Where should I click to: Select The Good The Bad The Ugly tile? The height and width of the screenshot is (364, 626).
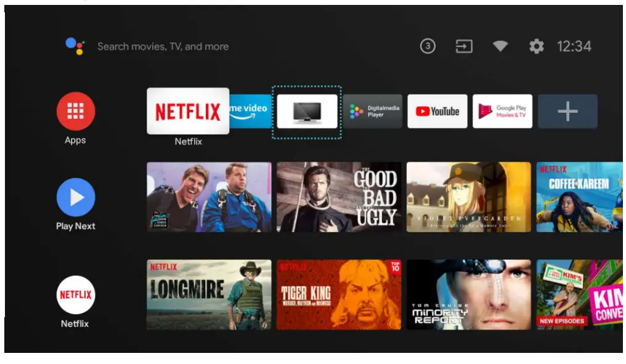(339, 196)
